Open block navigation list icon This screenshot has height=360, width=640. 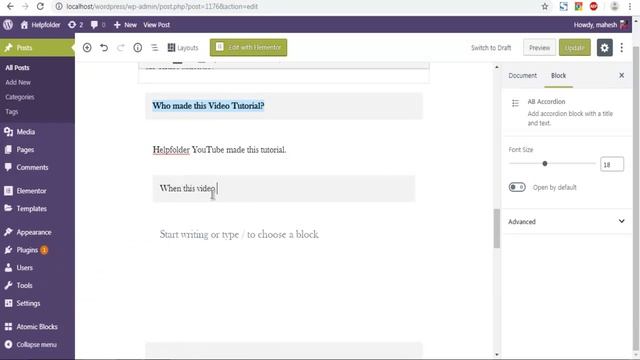click(155, 48)
